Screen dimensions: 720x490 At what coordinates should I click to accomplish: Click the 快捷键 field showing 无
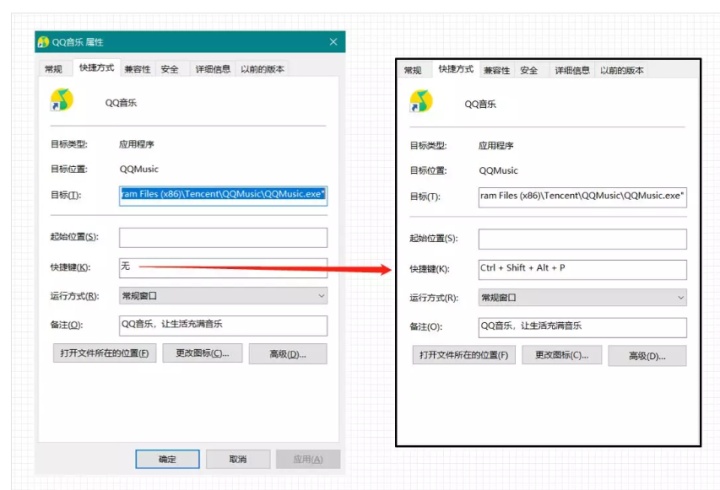click(x=223, y=267)
